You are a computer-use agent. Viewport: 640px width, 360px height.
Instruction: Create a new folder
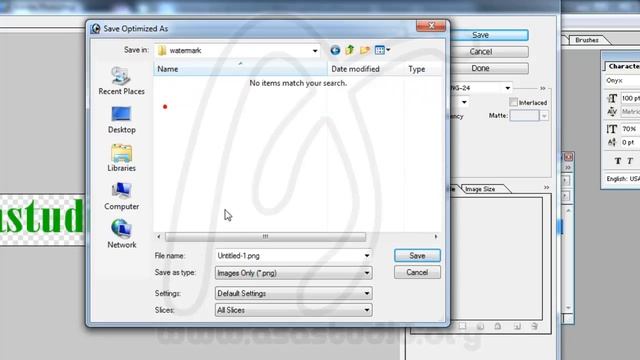click(x=364, y=50)
